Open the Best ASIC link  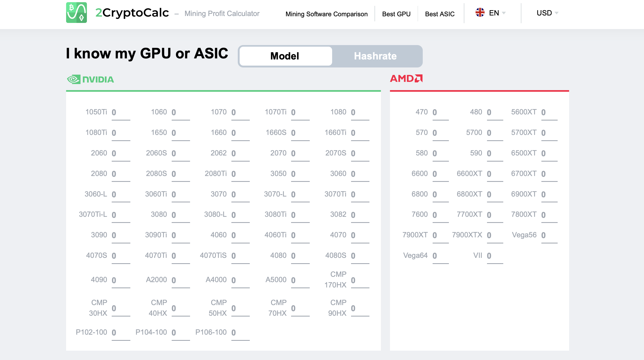440,14
